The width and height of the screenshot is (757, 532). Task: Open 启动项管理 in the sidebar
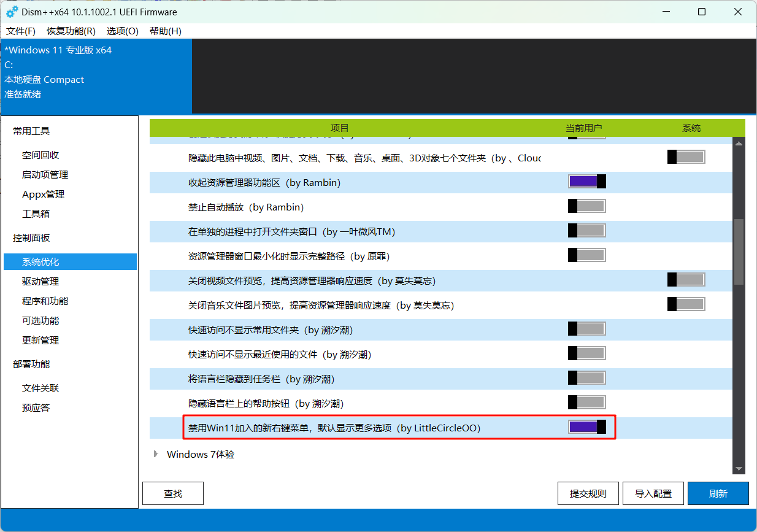tap(45, 175)
